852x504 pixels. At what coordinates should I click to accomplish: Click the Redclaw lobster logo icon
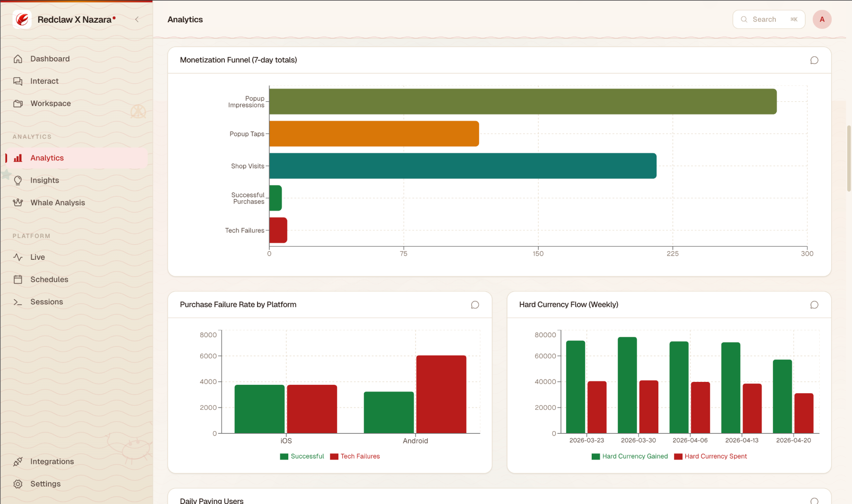[22, 19]
